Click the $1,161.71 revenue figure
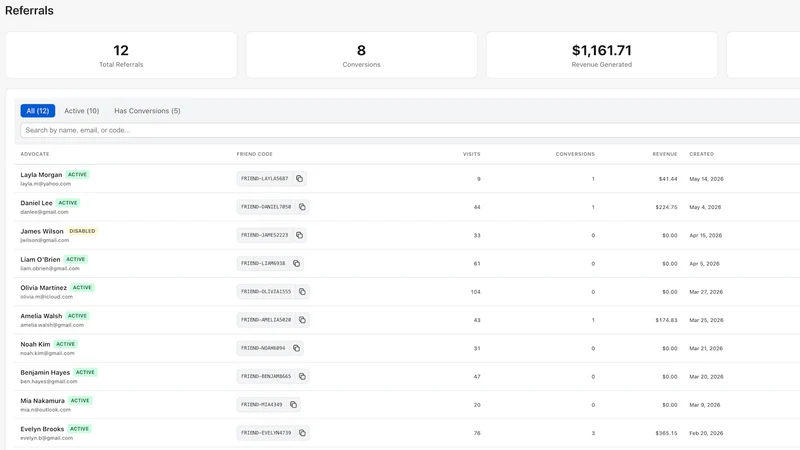Viewport: 800px width, 450px height. (x=602, y=51)
